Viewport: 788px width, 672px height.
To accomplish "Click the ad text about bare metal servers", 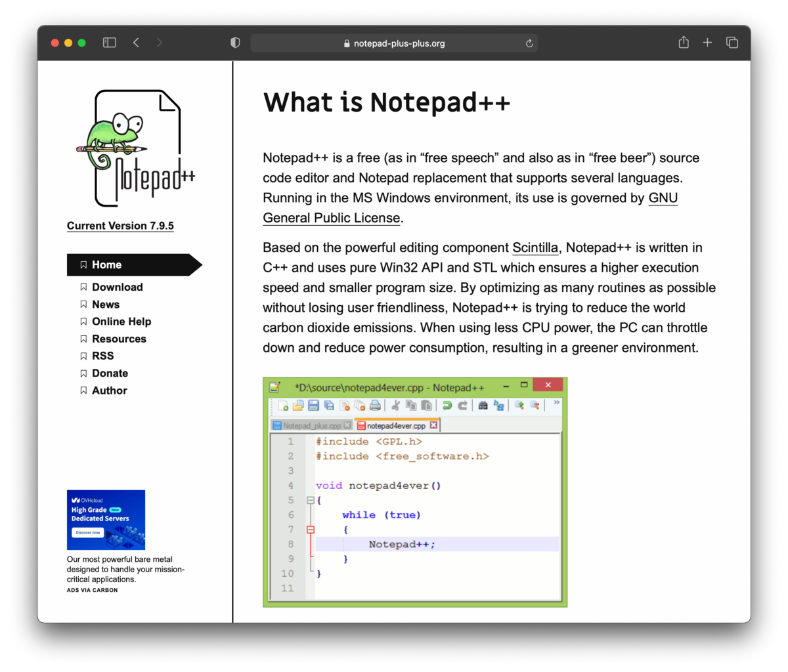I will pos(125,569).
